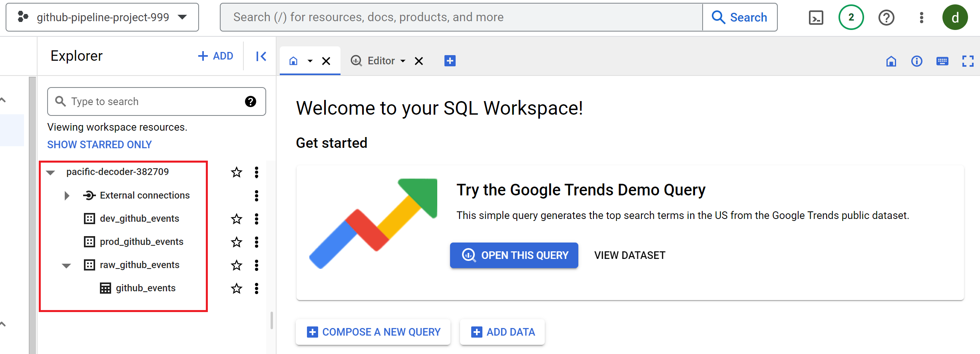980x354 pixels.
Task: Add a new query tab
Action: tap(450, 61)
